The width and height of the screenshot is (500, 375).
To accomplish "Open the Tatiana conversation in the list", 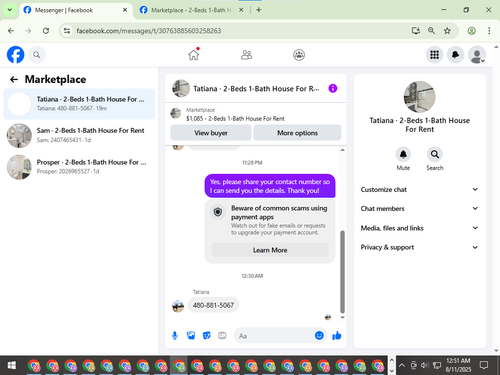I will [79, 104].
